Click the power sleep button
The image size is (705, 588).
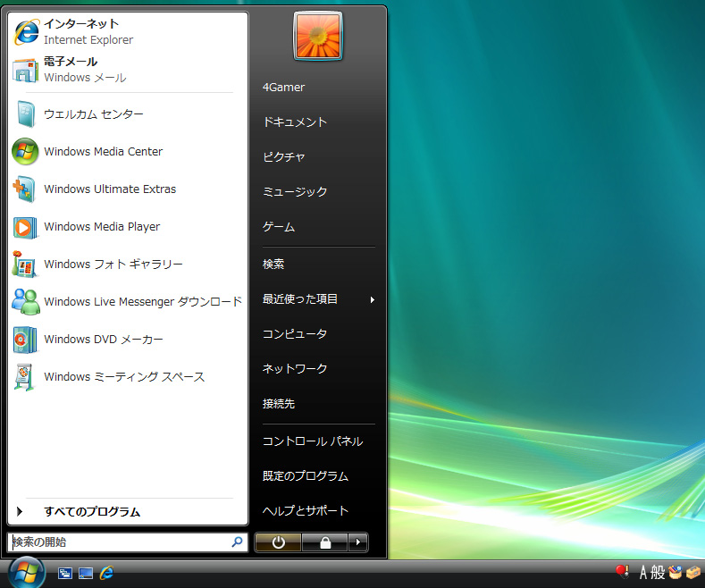[x=278, y=542]
